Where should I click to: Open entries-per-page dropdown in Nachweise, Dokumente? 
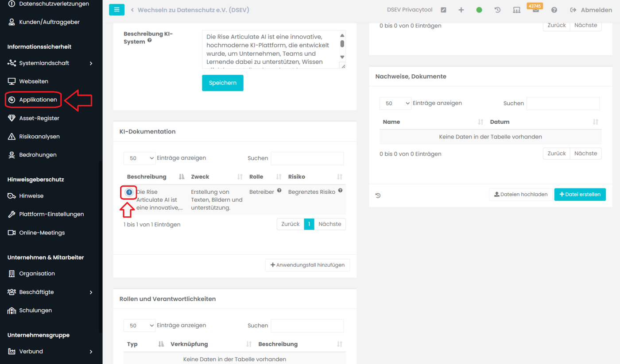point(395,103)
